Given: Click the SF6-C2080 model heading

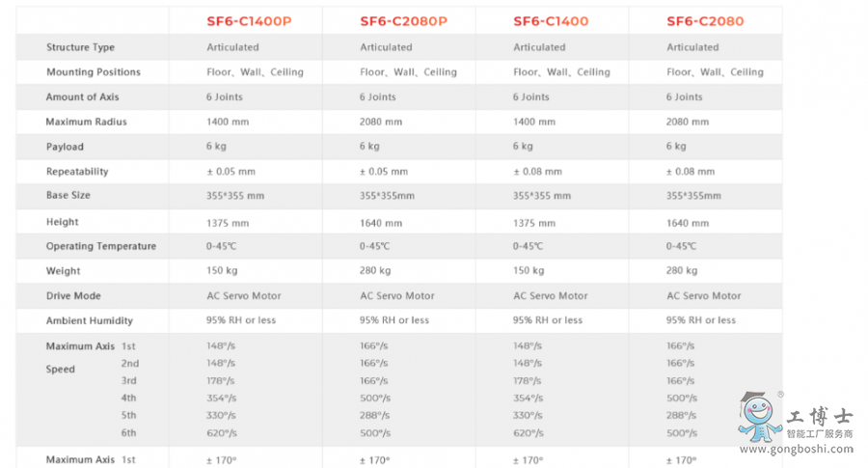Looking at the screenshot, I should [x=705, y=21].
